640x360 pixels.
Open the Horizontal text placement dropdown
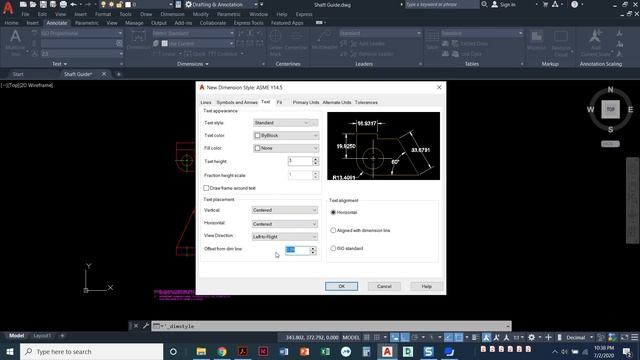[284, 224]
